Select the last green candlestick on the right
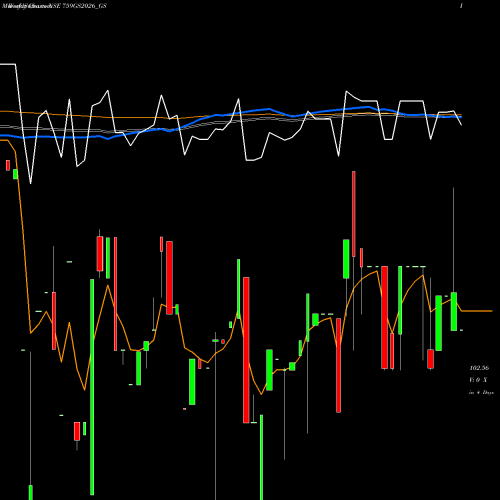This screenshot has width=500, height=500. click(x=454, y=311)
